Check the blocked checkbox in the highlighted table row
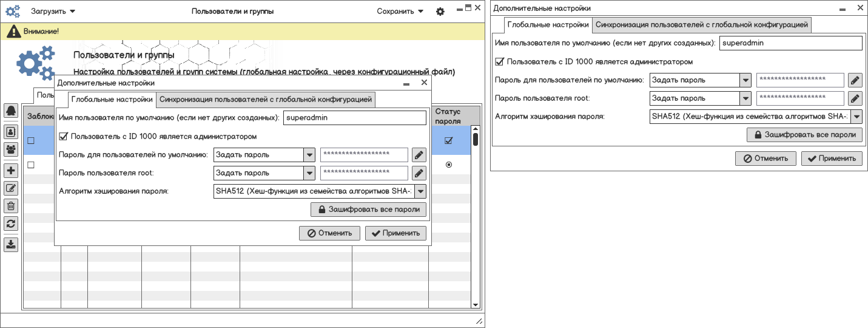868x328 pixels. [31, 141]
